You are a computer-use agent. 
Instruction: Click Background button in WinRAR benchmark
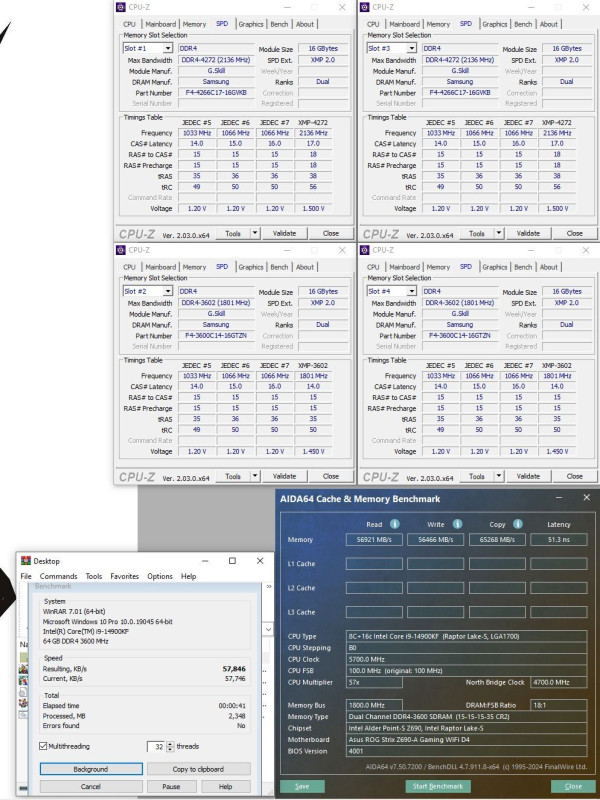[91, 769]
